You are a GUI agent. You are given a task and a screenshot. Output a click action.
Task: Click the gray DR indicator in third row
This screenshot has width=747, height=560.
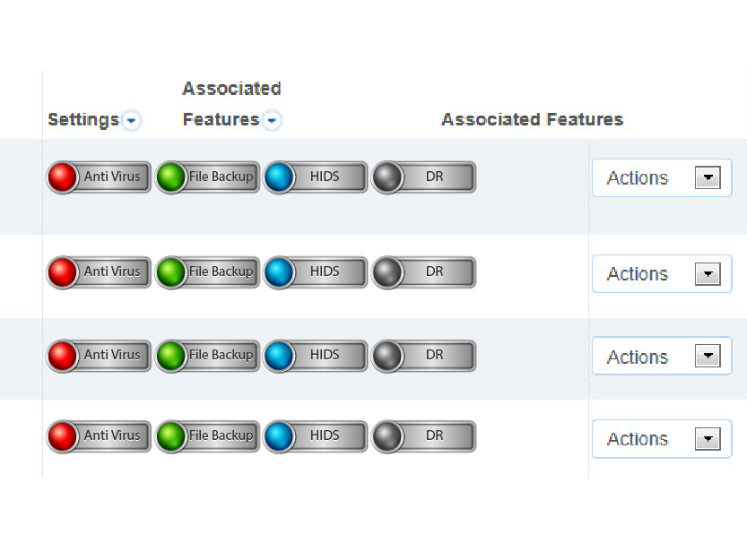[387, 356]
